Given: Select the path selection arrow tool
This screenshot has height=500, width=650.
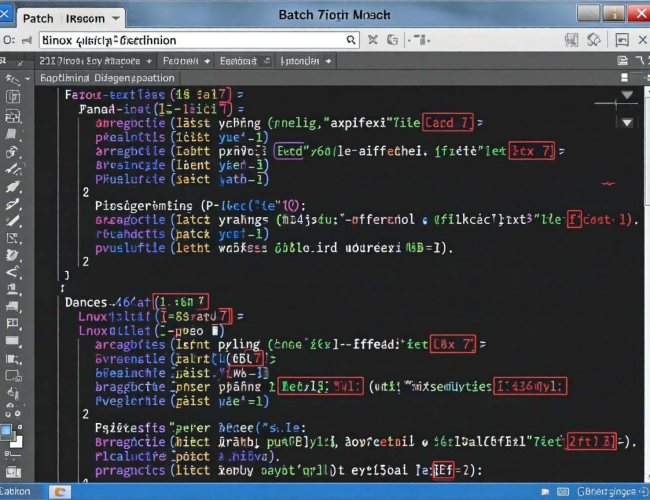Looking at the screenshot, I should coord(12,272).
